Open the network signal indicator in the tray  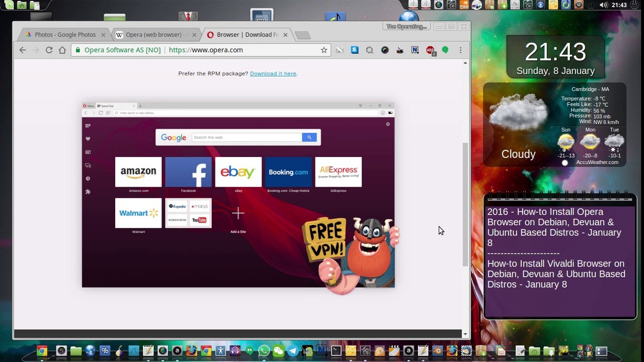[591, 5]
